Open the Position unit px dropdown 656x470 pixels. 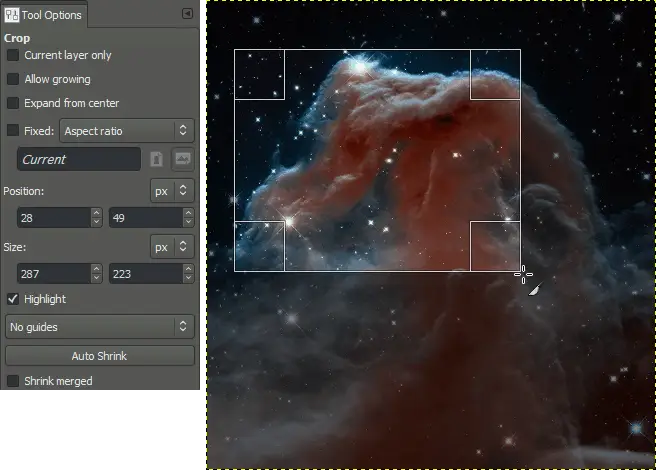(172, 191)
